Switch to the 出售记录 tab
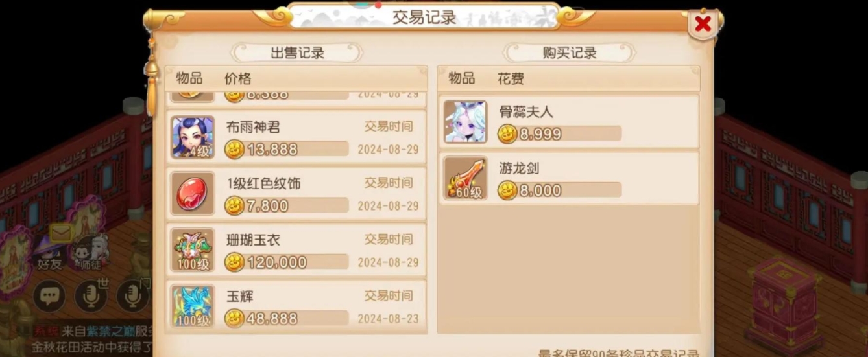868x357 pixels. click(297, 53)
